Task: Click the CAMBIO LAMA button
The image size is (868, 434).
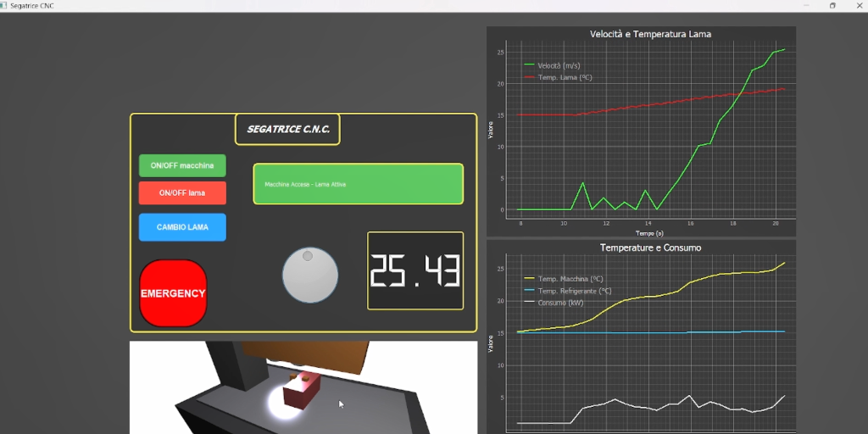Action: coord(182,227)
